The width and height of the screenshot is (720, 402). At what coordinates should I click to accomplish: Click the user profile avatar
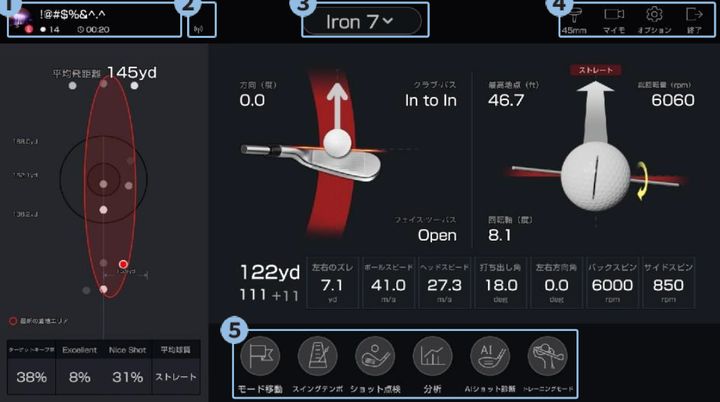tap(19, 17)
